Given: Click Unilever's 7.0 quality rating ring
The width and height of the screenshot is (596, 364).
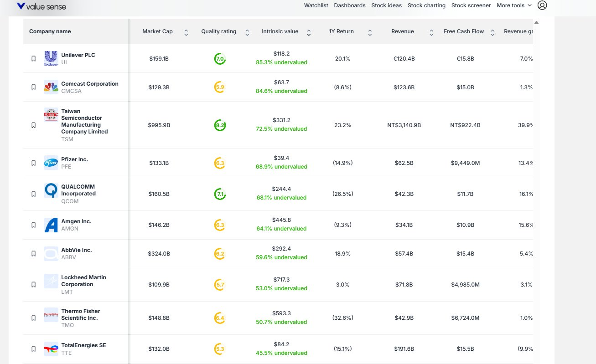Looking at the screenshot, I should (x=219, y=58).
